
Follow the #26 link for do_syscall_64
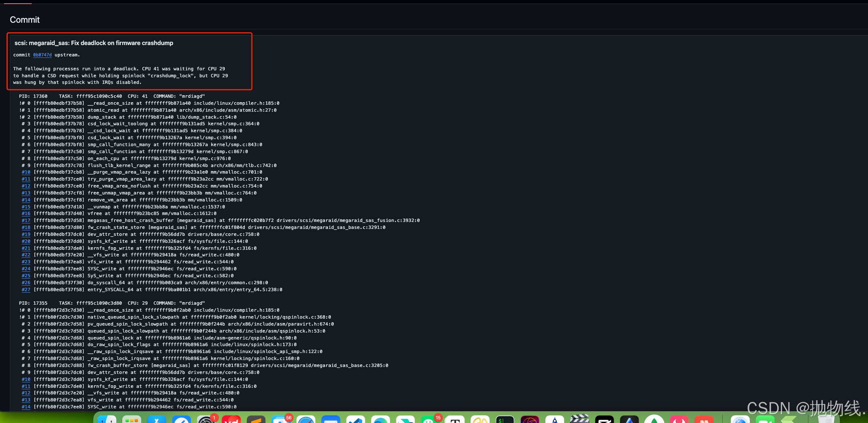pos(26,283)
